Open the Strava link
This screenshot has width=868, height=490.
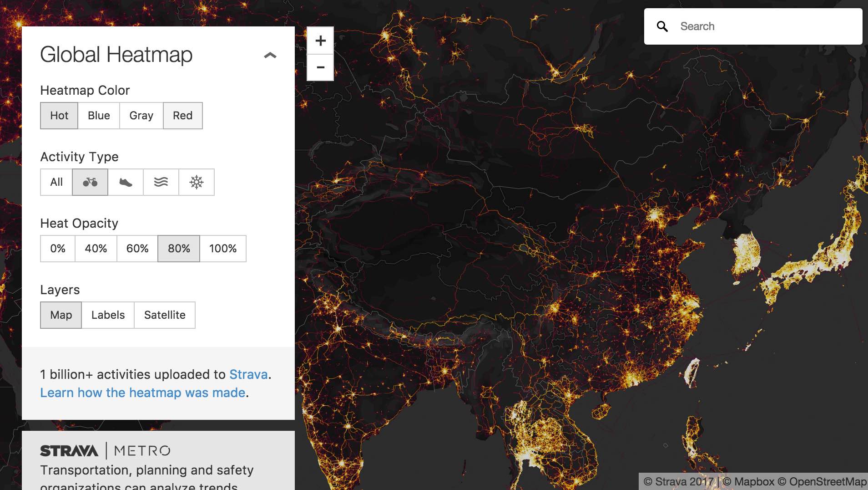(248, 374)
